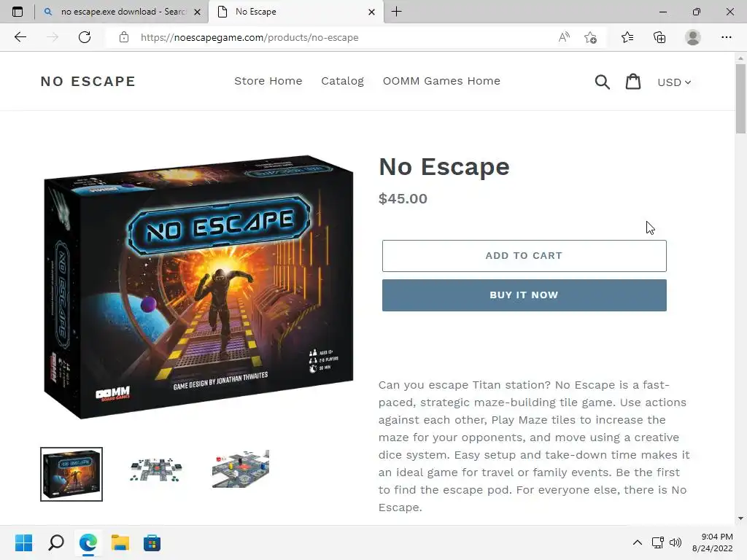Select the third product thumbnail image

pos(241,469)
